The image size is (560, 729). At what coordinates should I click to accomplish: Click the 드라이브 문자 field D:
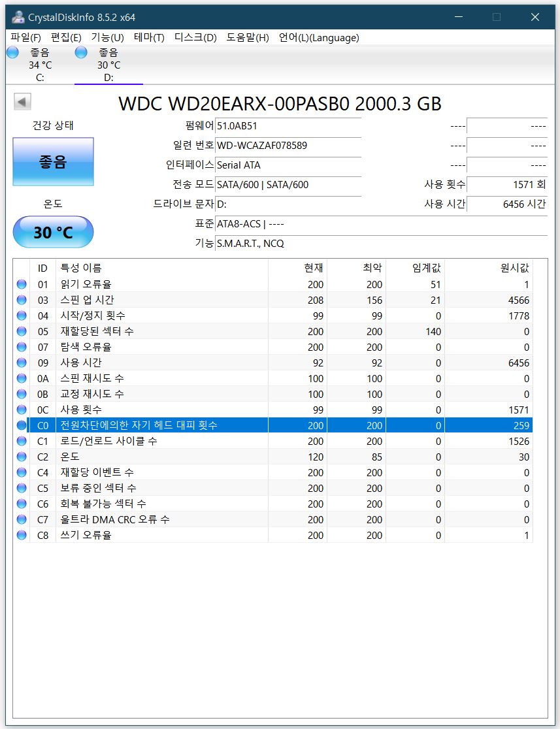[x=288, y=204]
